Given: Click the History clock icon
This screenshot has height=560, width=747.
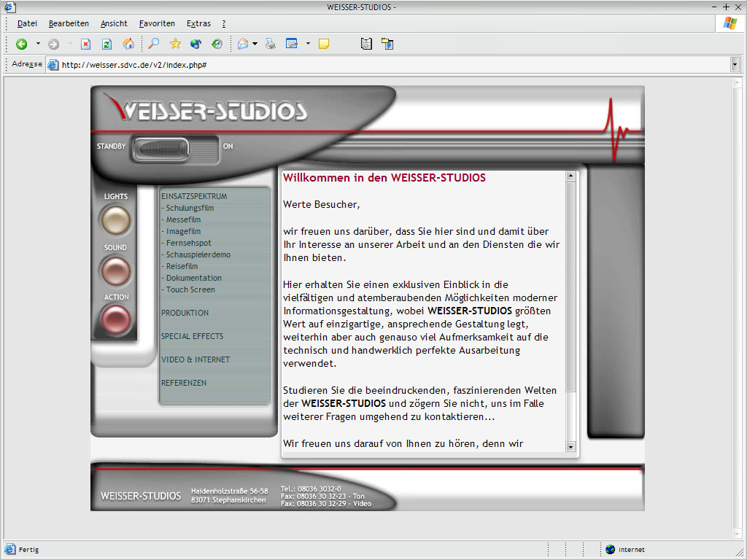Looking at the screenshot, I should (217, 44).
